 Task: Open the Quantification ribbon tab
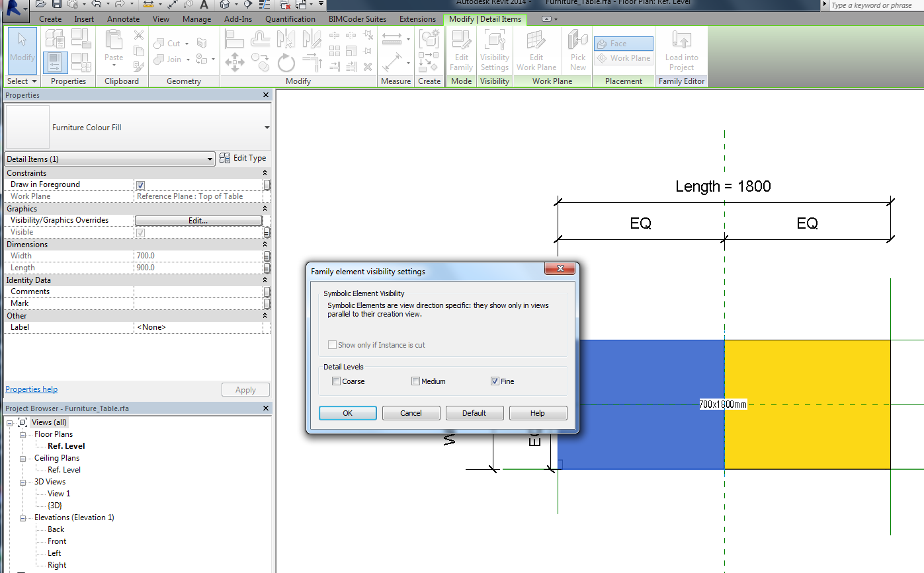click(x=290, y=19)
